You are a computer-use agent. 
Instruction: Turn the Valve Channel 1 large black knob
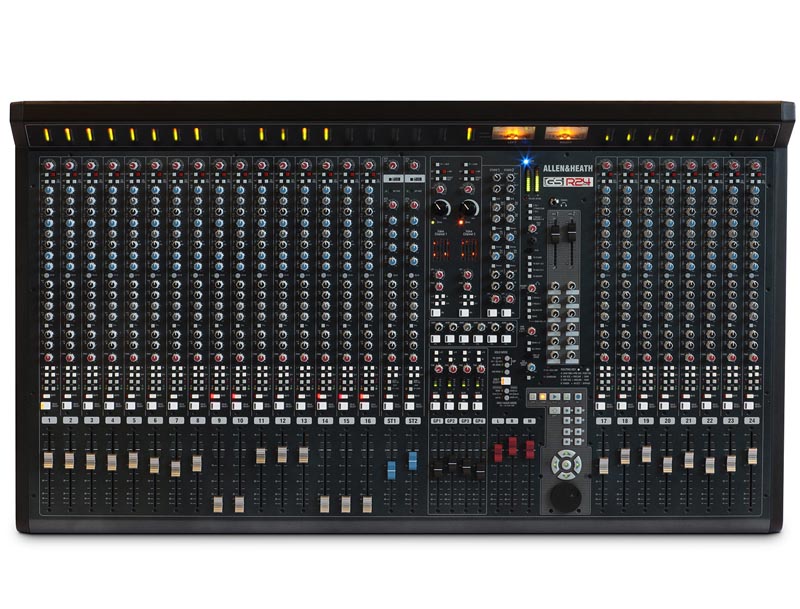(x=441, y=208)
